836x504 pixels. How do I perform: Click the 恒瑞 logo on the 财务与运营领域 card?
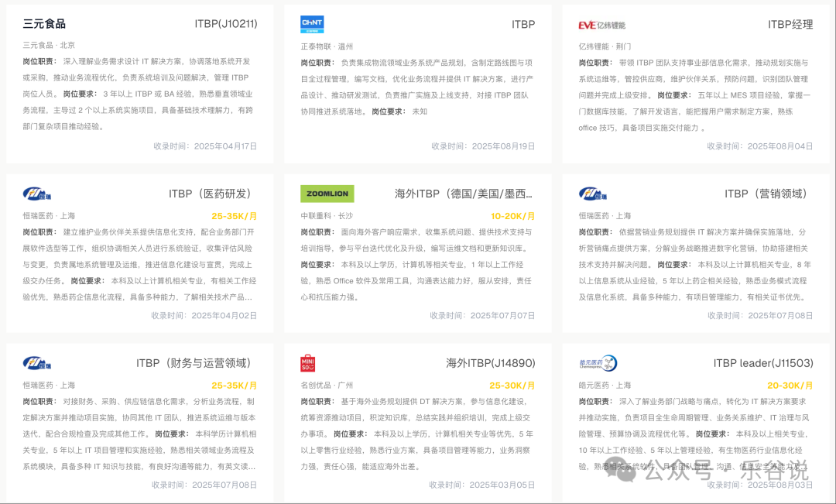(37, 363)
